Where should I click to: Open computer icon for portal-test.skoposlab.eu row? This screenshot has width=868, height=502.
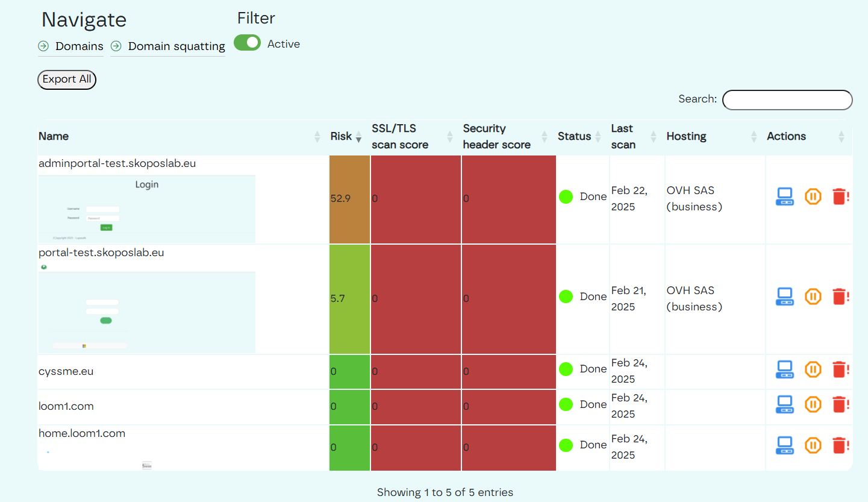coord(784,296)
